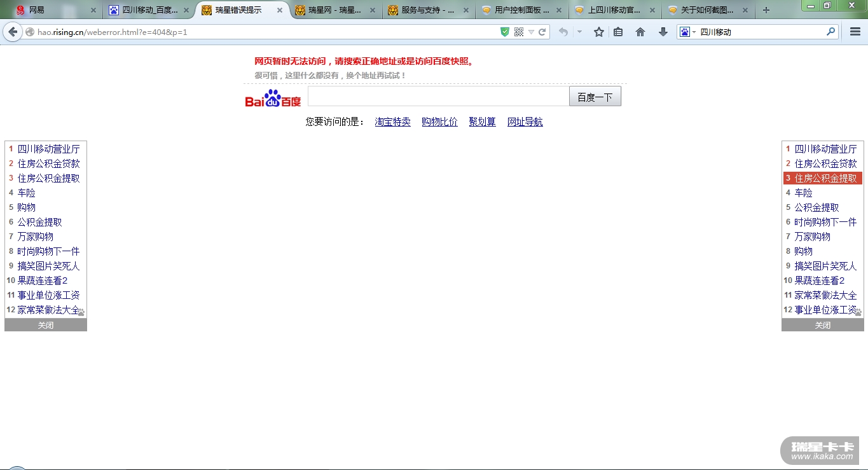
Task: Go back using the browser back arrow
Action: click(x=13, y=32)
